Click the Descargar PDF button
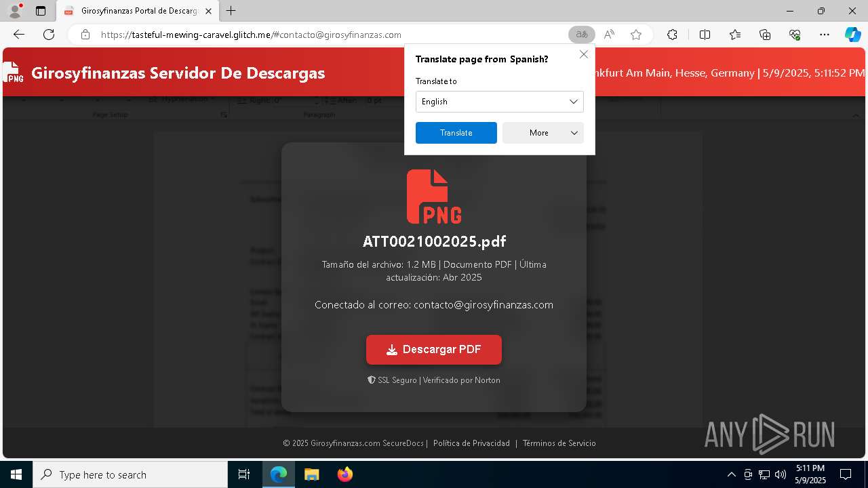 (434, 350)
